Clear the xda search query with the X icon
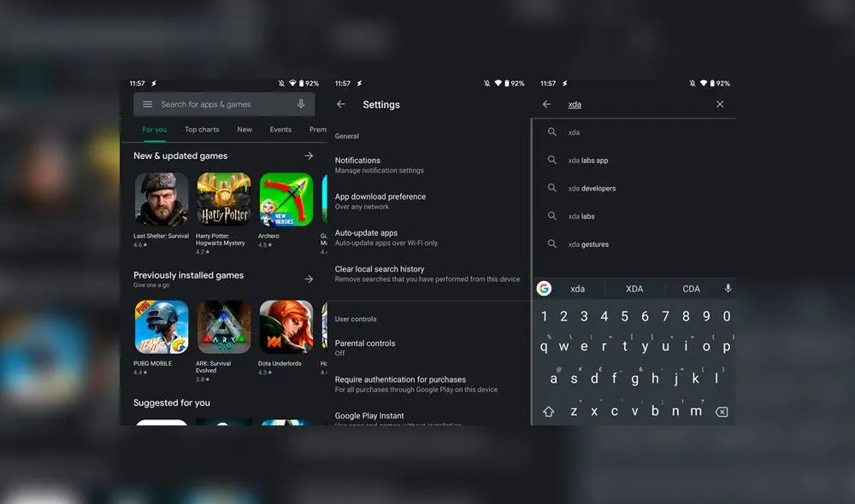 (720, 104)
